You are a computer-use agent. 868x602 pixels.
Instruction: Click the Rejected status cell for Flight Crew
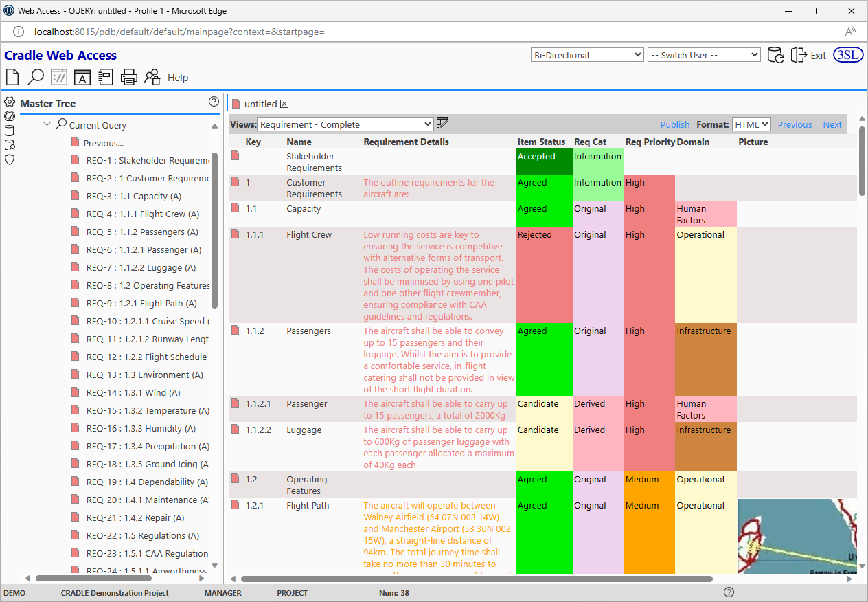pyautogui.click(x=544, y=275)
